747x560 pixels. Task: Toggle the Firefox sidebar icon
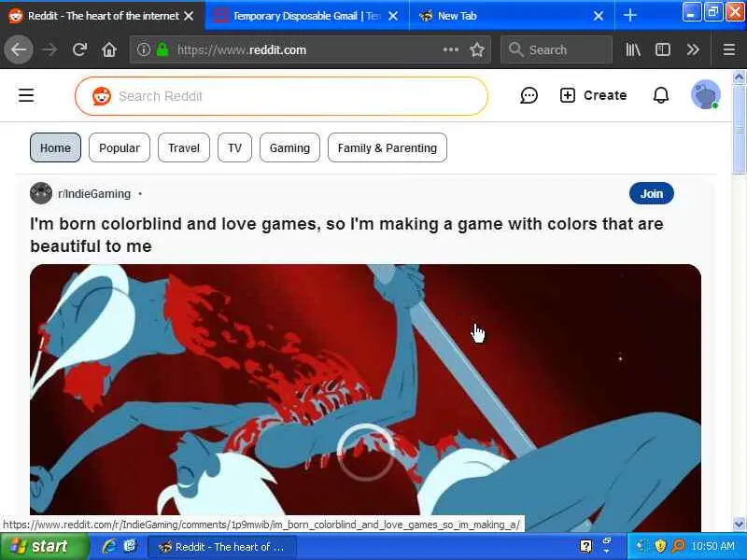pyautogui.click(x=663, y=49)
